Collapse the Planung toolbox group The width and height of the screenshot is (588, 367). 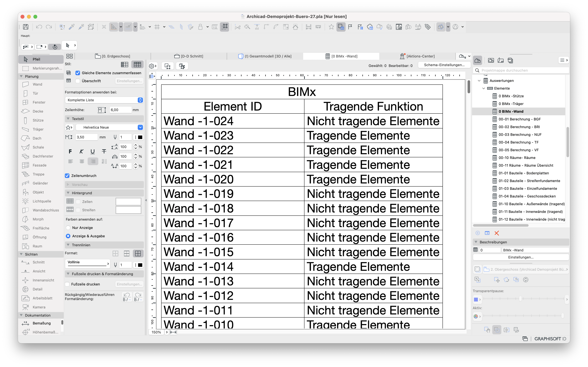coord(21,76)
